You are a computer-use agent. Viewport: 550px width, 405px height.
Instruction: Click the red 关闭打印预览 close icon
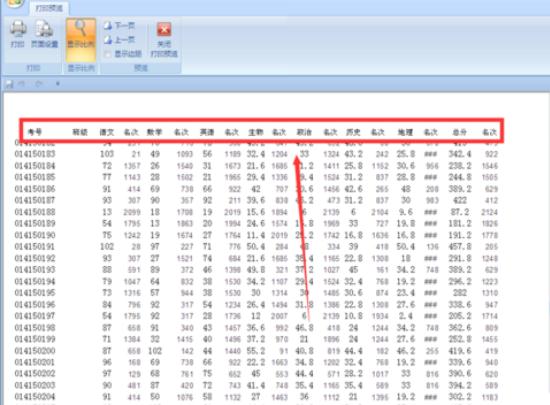164,30
